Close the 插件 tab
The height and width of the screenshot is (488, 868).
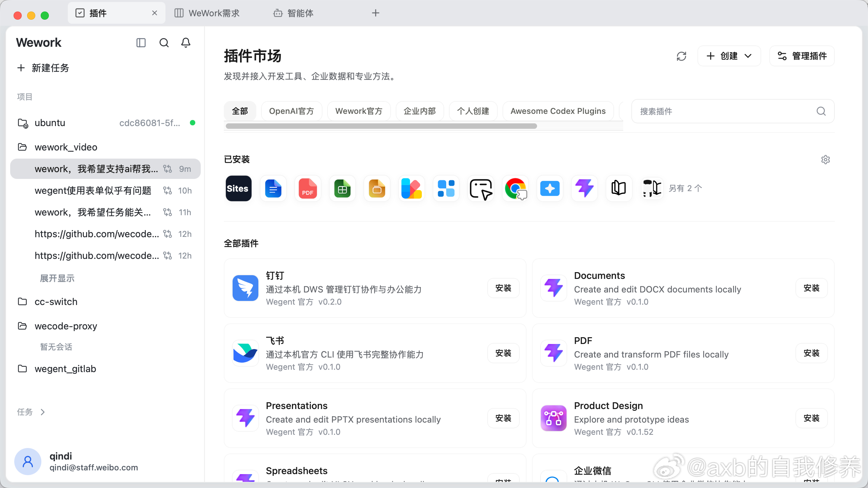tap(155, 13)
